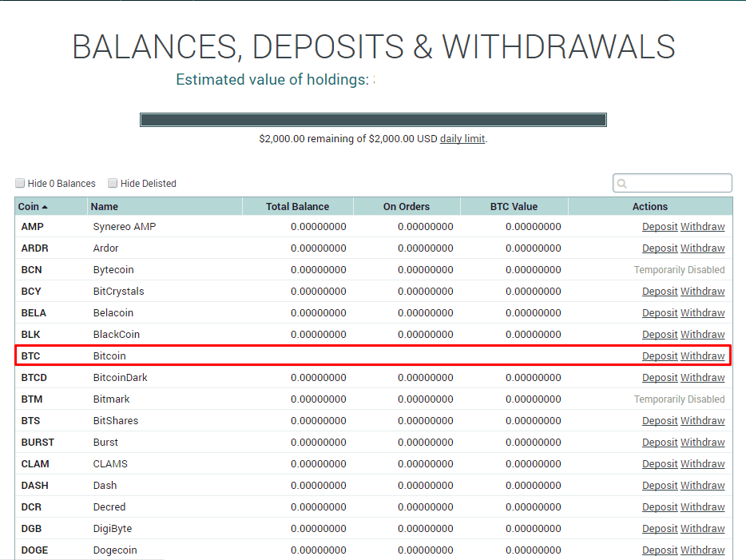This screenshot has width=746, height=560.
Task: Click Deposit for BCY
Action: (660, 291)
